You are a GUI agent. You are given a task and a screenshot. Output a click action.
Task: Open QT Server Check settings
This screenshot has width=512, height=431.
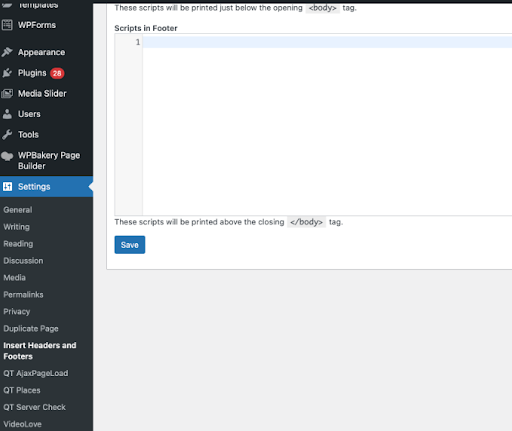coord(35,407)
